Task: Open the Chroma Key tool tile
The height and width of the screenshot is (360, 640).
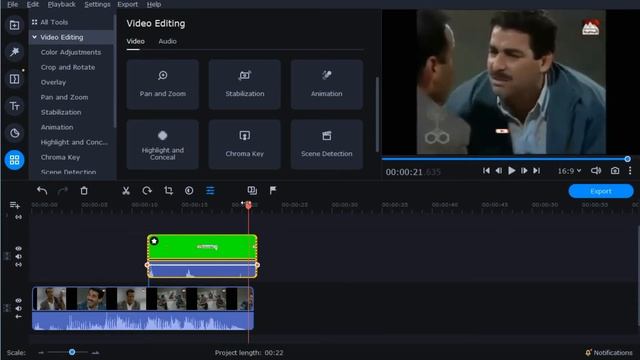Action: point(244,144)
